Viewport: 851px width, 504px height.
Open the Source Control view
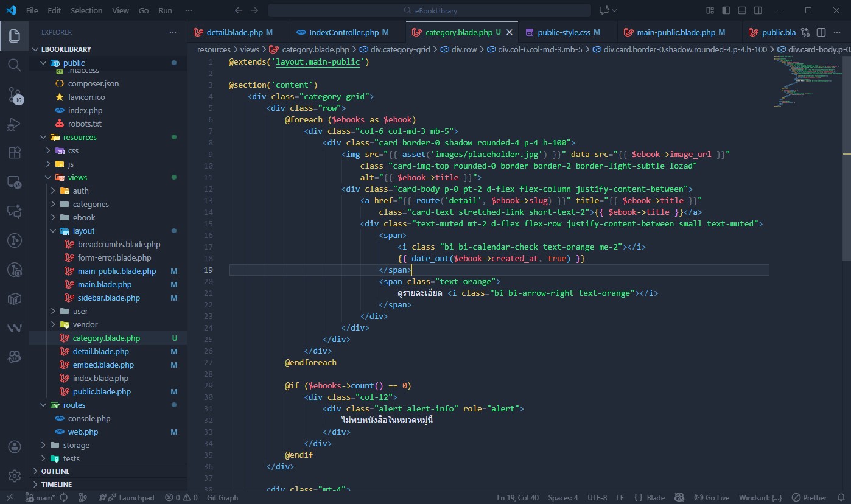pos(14,94)
